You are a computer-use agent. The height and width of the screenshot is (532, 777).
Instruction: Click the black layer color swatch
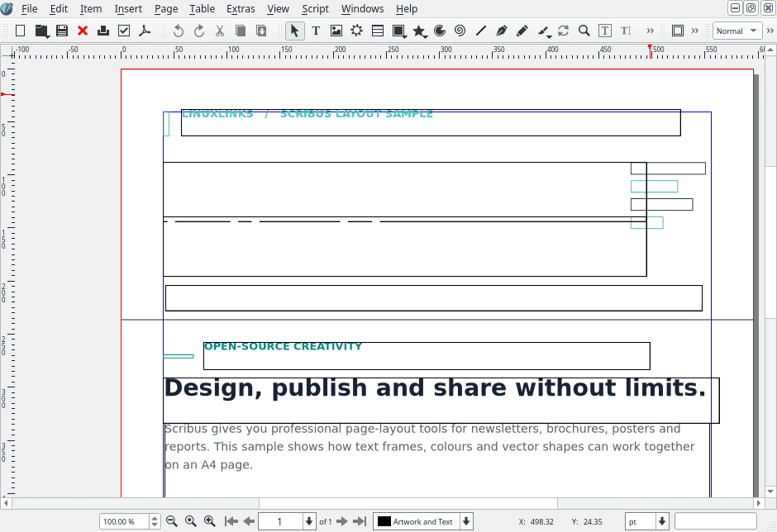[384, 521]
